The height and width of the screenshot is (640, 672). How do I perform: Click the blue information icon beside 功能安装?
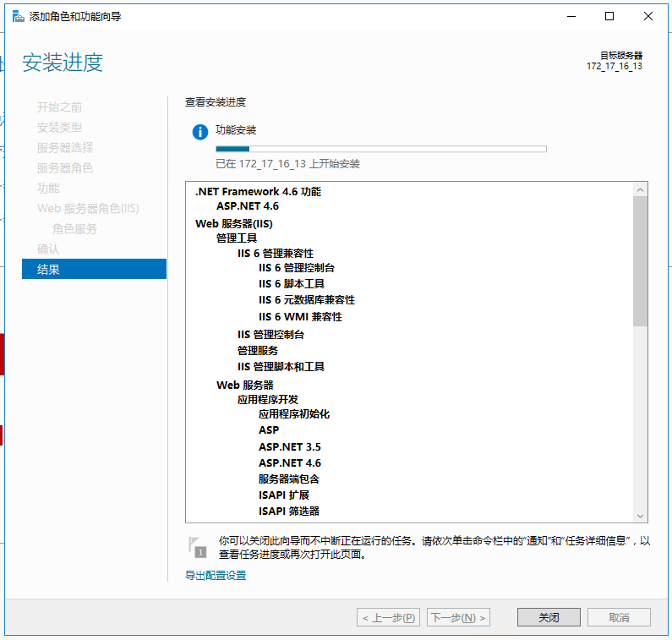(x=199, y=132)
